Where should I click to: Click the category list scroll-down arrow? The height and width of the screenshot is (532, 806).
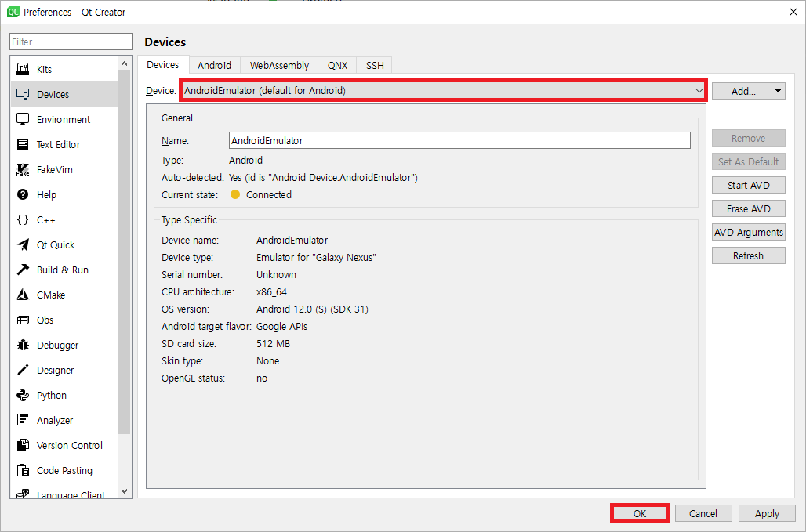click(124, 491)
